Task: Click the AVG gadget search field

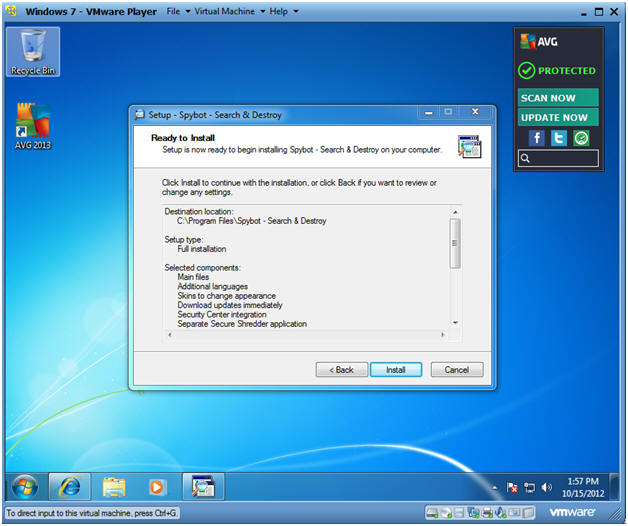Action: point(558,158)
